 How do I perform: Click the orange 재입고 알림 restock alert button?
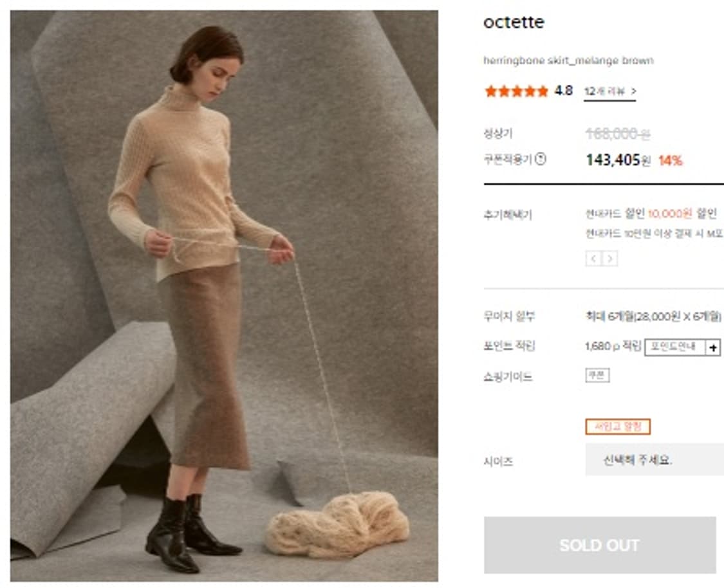coord(617,427)
